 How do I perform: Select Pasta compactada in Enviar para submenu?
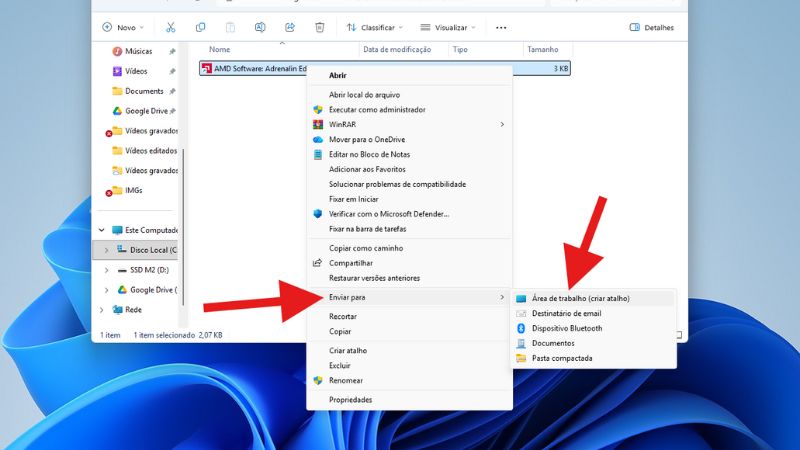pos(562,358)
